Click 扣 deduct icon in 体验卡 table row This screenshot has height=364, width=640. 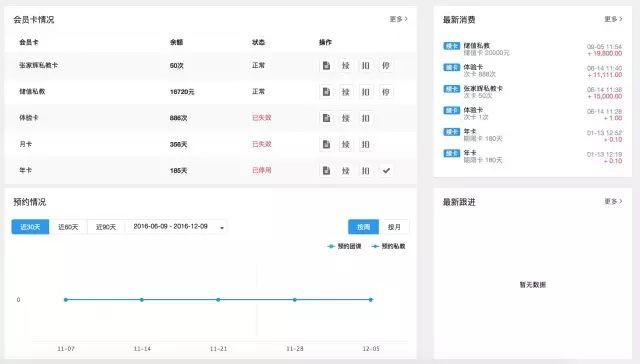[366, 118]
